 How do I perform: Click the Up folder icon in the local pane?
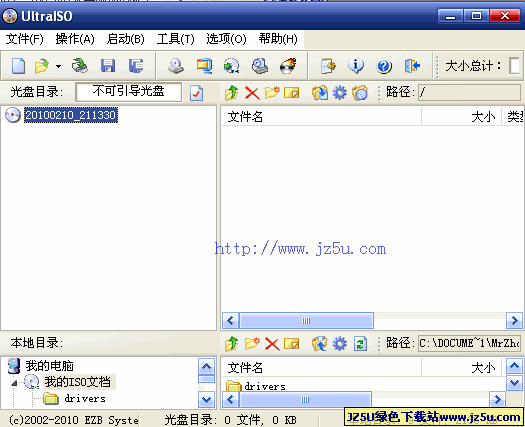[x=231, y=344]
